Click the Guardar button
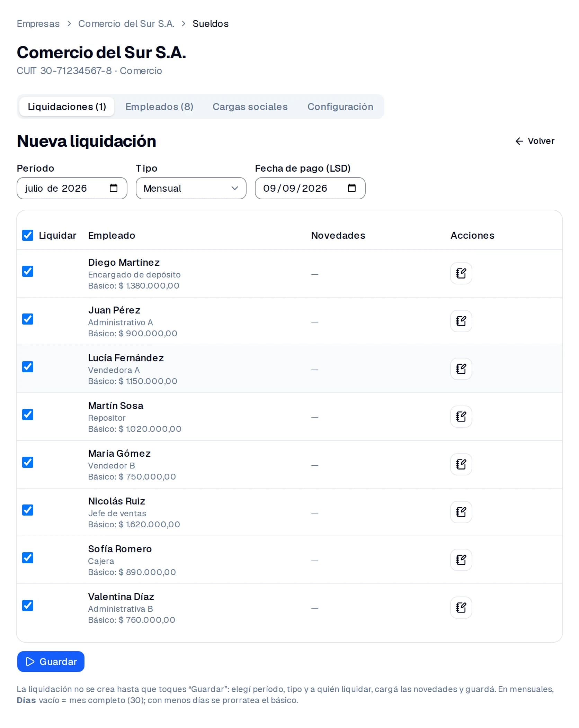 pos(51,662)
